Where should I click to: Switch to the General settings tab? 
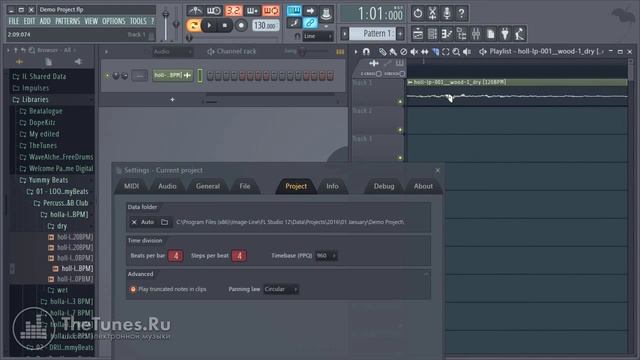pyautogui.click(x=208, y=186)
